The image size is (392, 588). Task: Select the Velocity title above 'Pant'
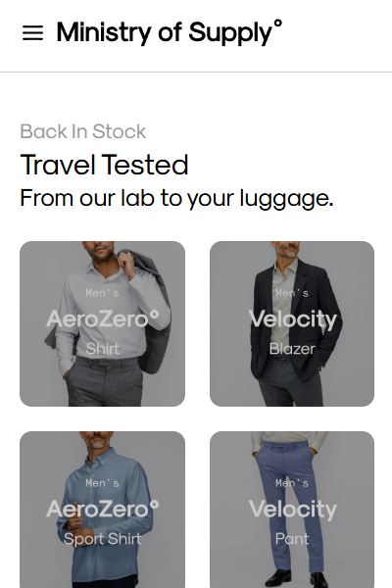coord(293,510)
